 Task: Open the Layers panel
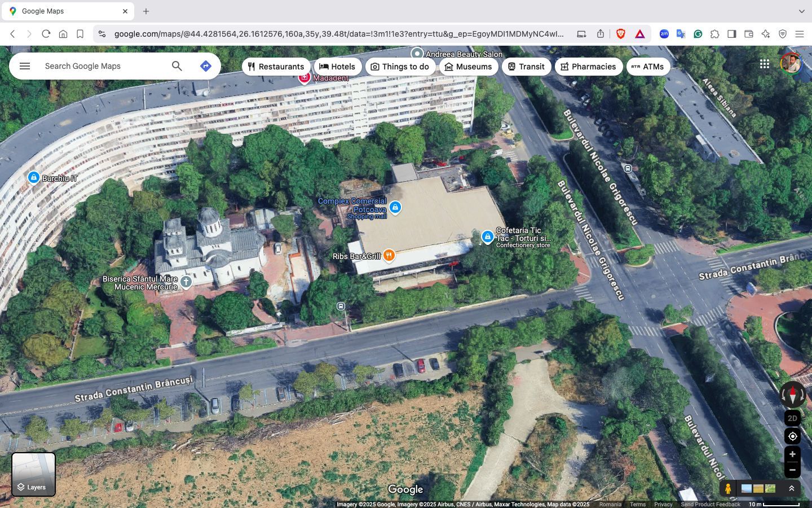tap(33, 474)
